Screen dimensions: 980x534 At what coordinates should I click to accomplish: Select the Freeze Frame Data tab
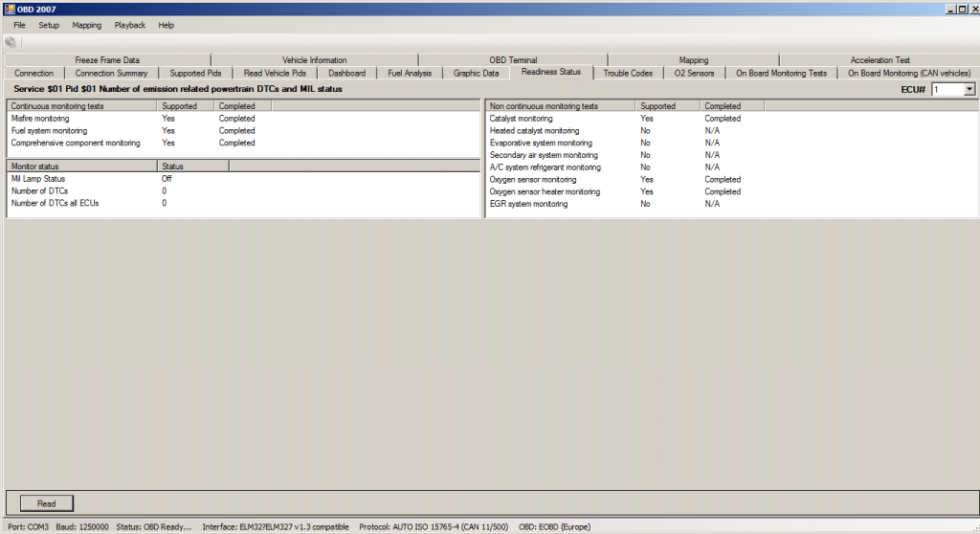[x=107, y=60]
